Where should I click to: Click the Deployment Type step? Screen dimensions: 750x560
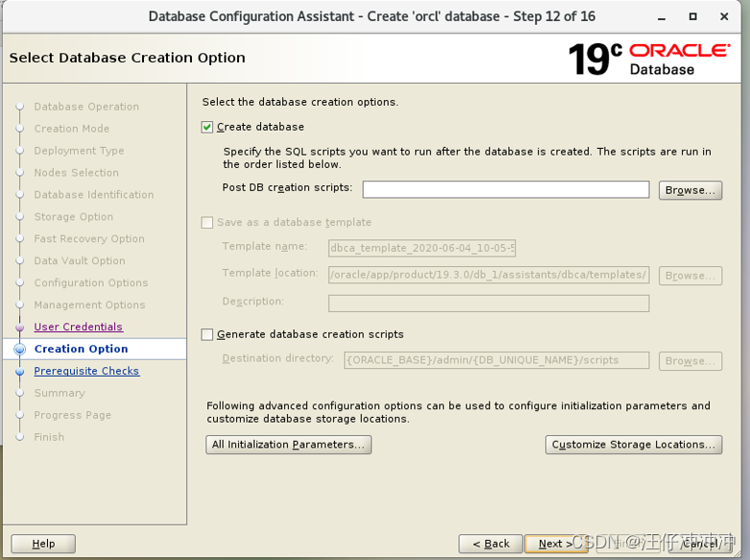(79, 151)
